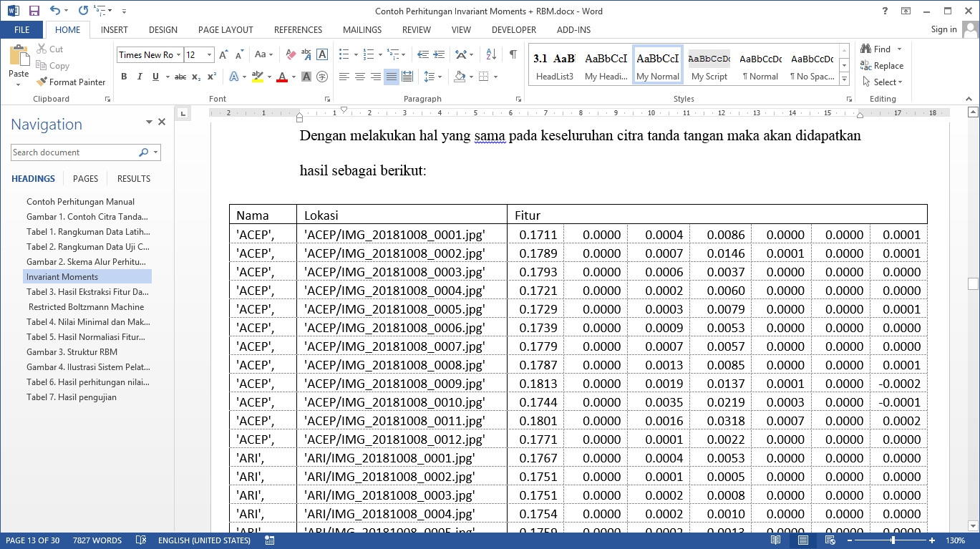Apply bullet list formatting

(x=344, y=54)
